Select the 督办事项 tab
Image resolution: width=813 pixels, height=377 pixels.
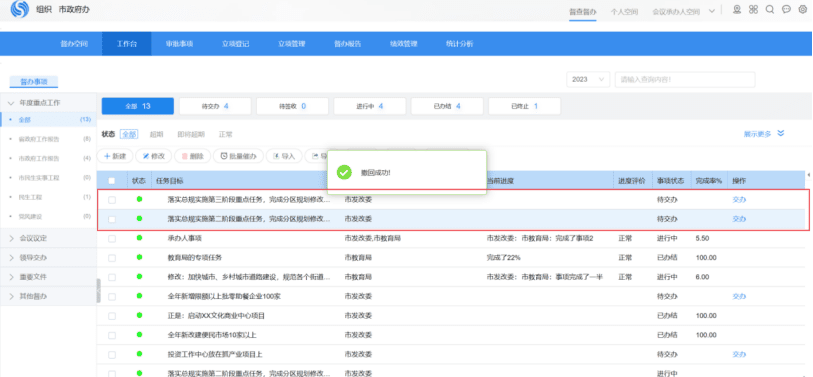coord(34,81)
